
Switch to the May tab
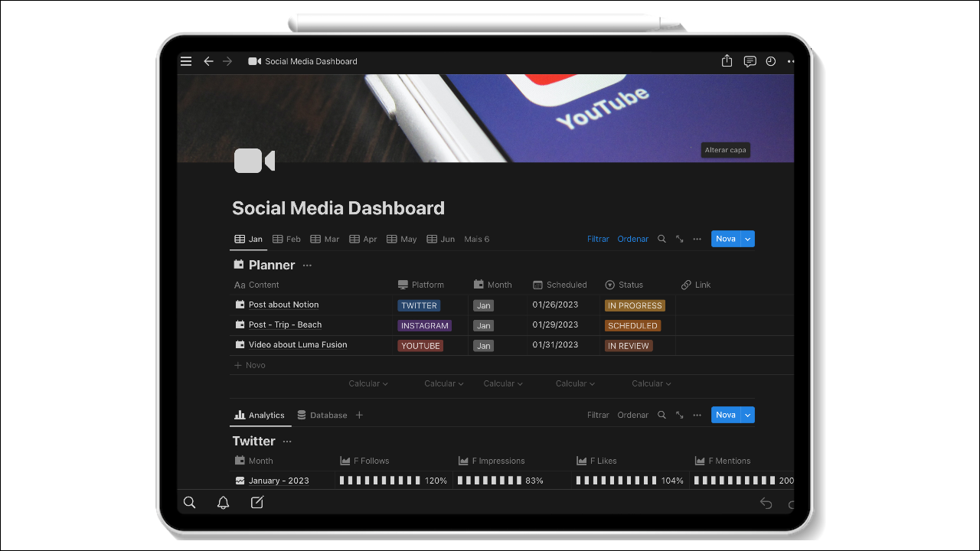click(402, 239)
